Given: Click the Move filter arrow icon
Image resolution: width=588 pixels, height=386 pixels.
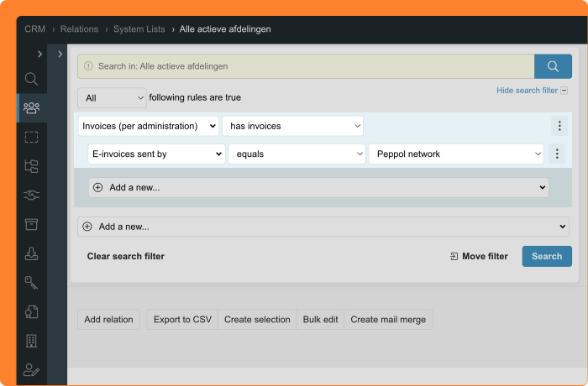Looking at the screenshot, I should 454,256.
